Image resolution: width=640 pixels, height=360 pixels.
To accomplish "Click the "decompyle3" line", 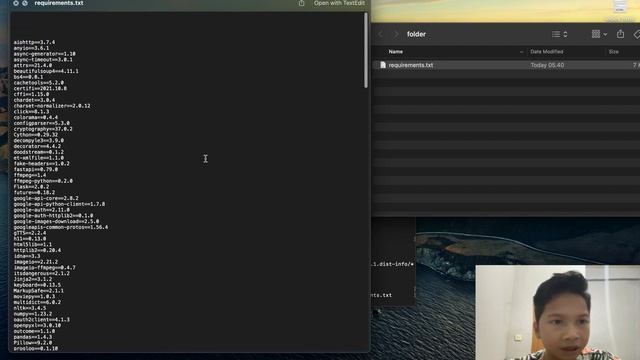I will [39, 140].
